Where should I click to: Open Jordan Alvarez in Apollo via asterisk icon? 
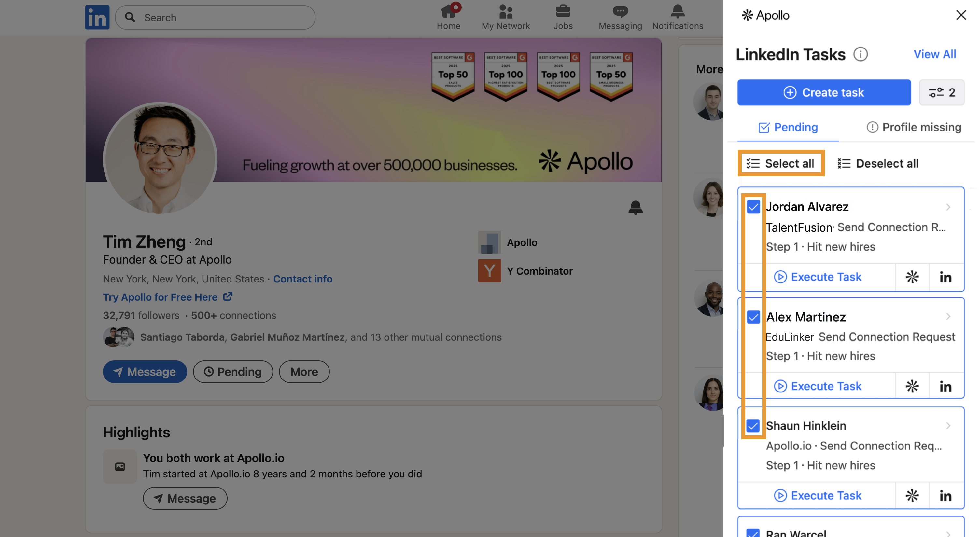tap(912, 277)
